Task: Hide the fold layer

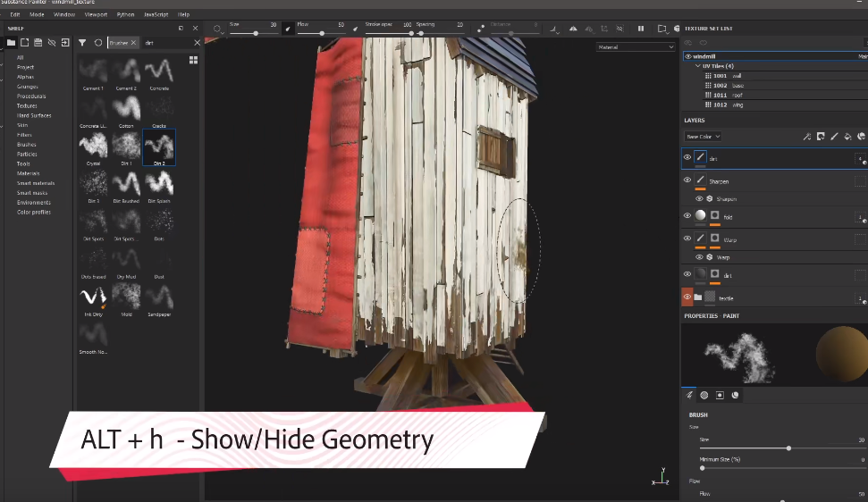Action: [687, 216]
